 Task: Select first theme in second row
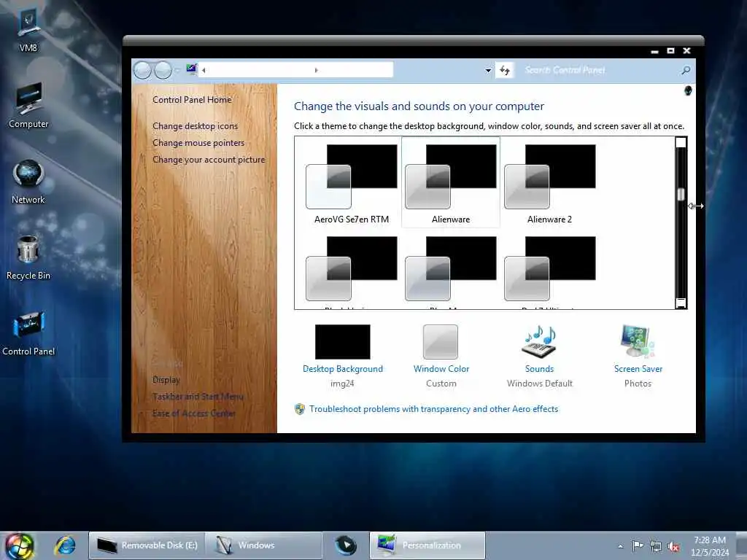pos(352,271)
